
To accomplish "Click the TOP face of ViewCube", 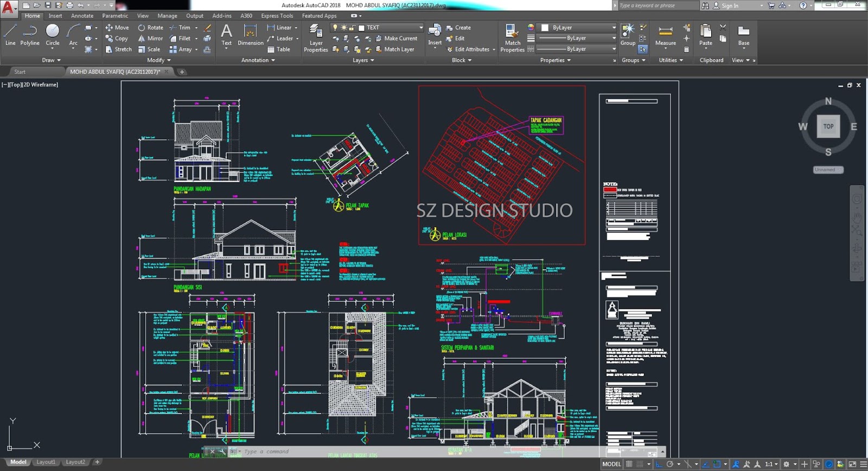I will (x=828, y=126).
